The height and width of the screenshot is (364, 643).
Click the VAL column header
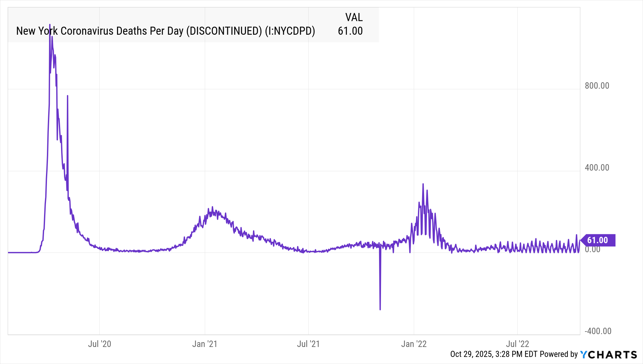point(354,17)
